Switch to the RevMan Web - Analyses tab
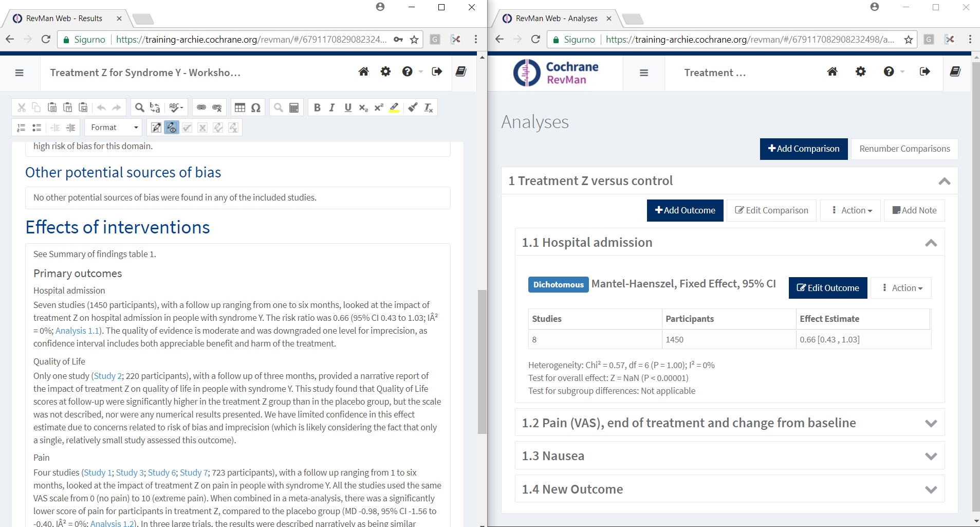Image resolution: width=980 pixels, height=527 pixels. 556,19
